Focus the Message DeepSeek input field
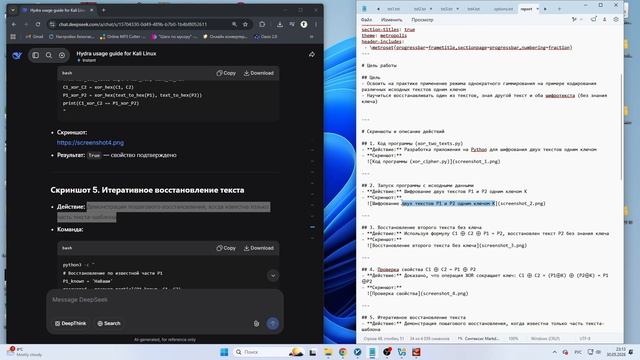The height and width of the screenshot is (360, 640). tap(165, 300)
